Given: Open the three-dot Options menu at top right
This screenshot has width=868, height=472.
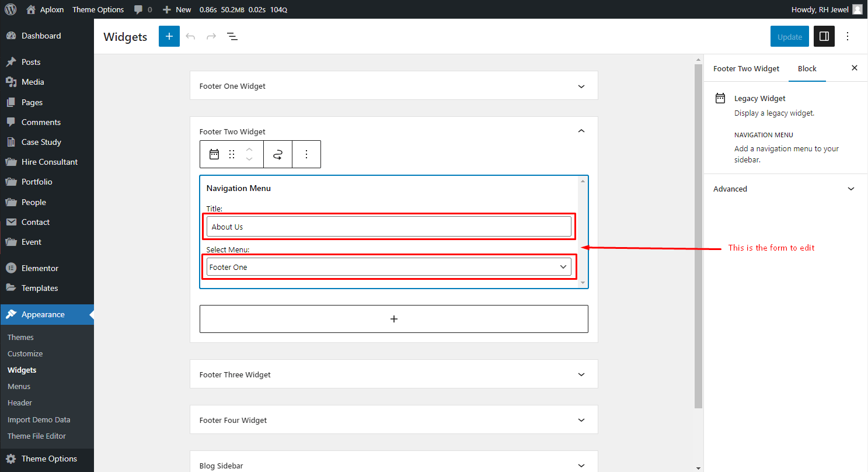Looking at the screenshot, I should pyautogui.click(x=848, y=36).
